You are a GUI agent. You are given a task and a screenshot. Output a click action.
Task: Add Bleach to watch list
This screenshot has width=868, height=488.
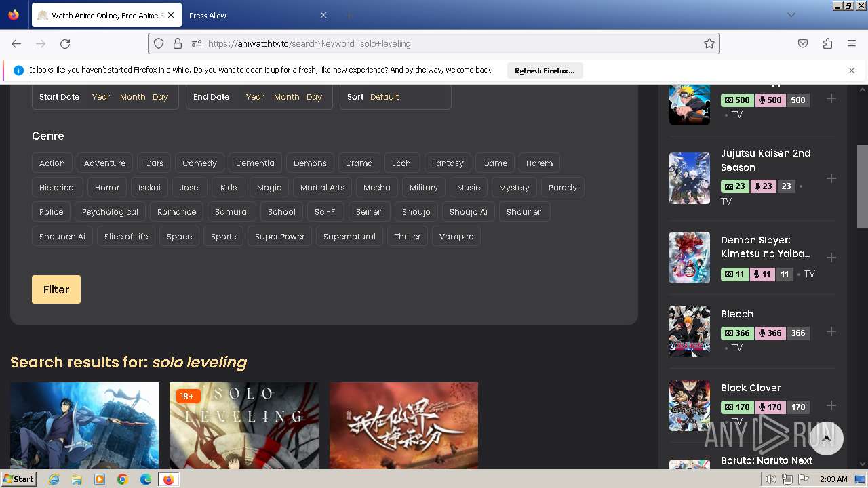pos(831,331)
